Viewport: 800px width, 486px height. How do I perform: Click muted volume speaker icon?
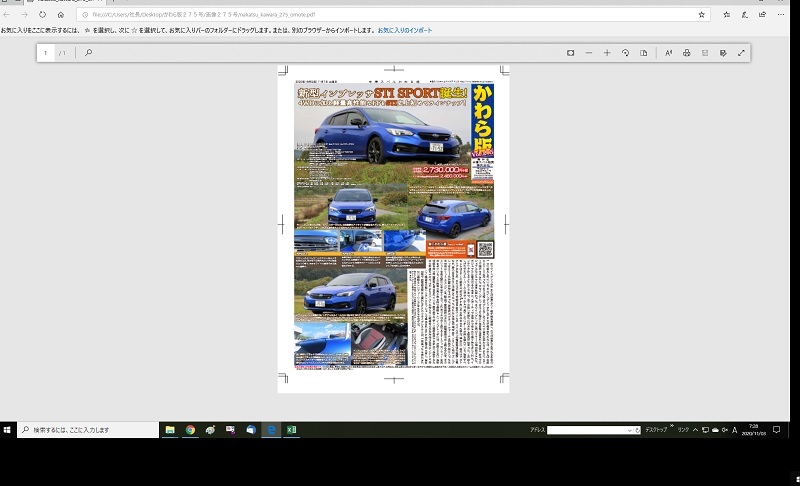pyautogui.click(x=724, y=430)
